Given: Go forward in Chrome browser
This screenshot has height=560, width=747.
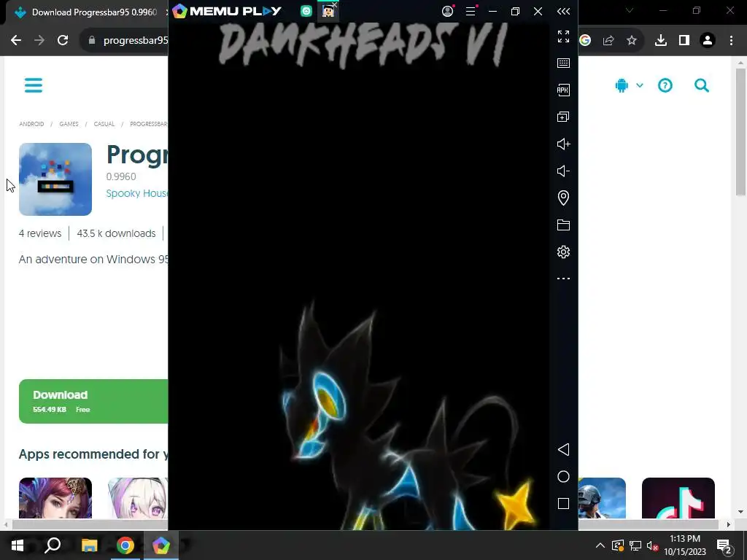Looking at the screenshot, I should click(x=39, y=40).
